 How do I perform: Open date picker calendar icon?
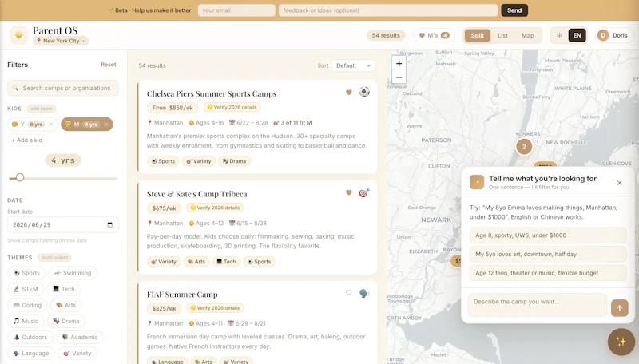tap(109, 225)
